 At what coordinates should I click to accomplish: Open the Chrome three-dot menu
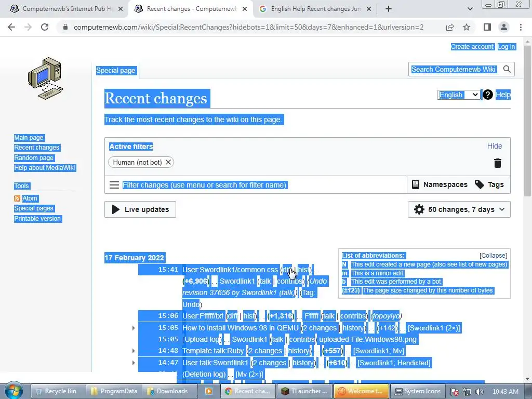tap(521, 27)
